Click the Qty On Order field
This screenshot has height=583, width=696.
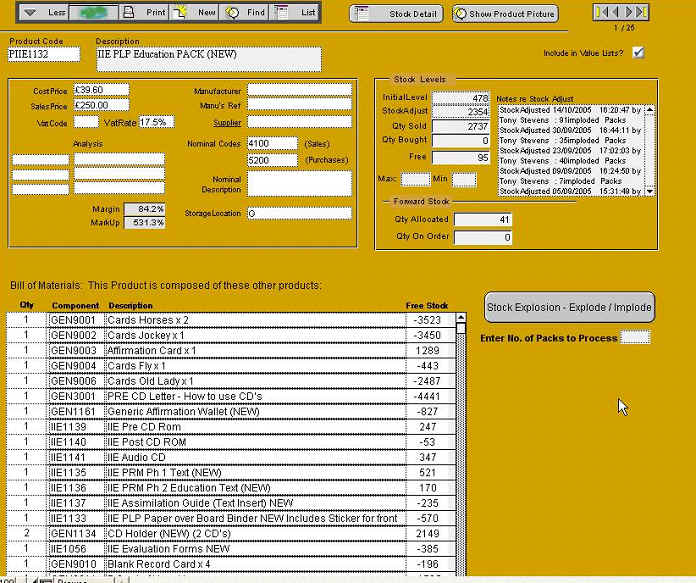click(483, 237)
